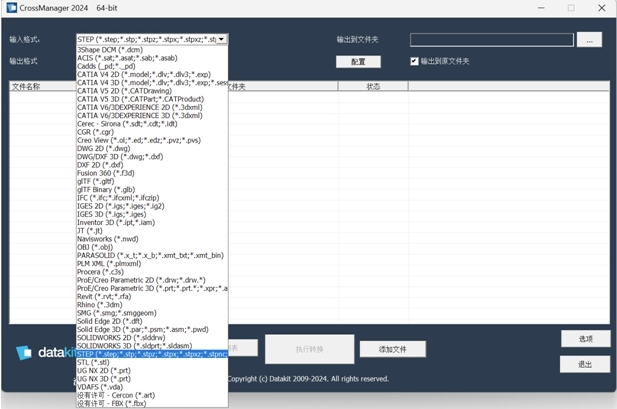The image size is (617, 409).
Task: Select PLM XML (*.plmxml) format
Action: (x=152, y=264)
